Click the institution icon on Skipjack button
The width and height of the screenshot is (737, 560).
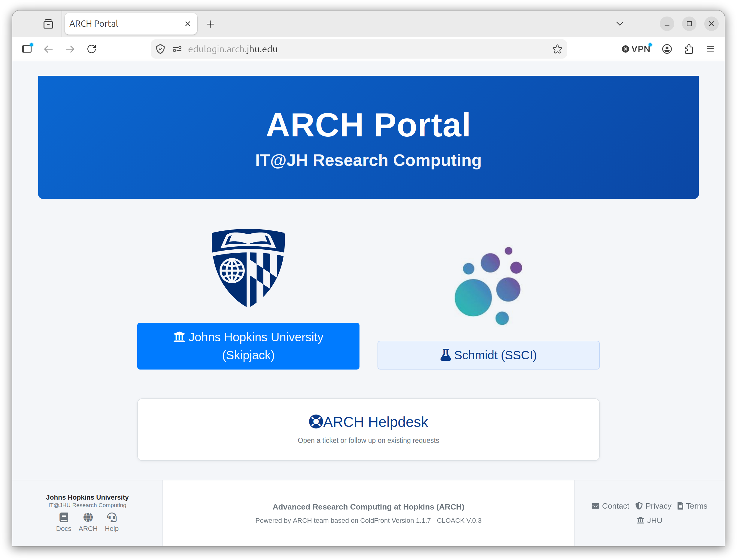[x=179, y=337]
